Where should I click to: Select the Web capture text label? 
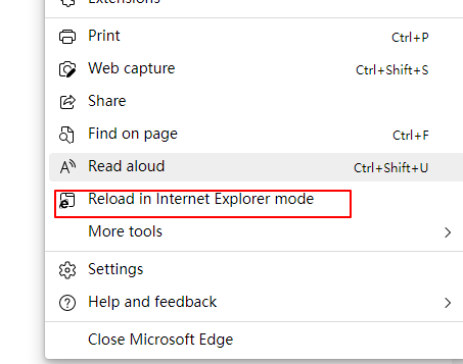(131, 69)
